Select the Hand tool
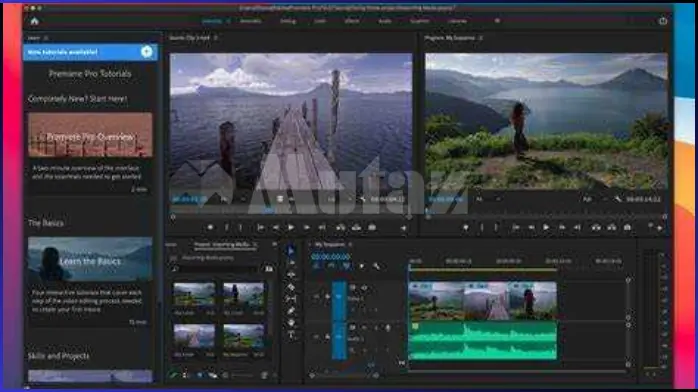Screen dimensions: 698x392 [291, 323]
